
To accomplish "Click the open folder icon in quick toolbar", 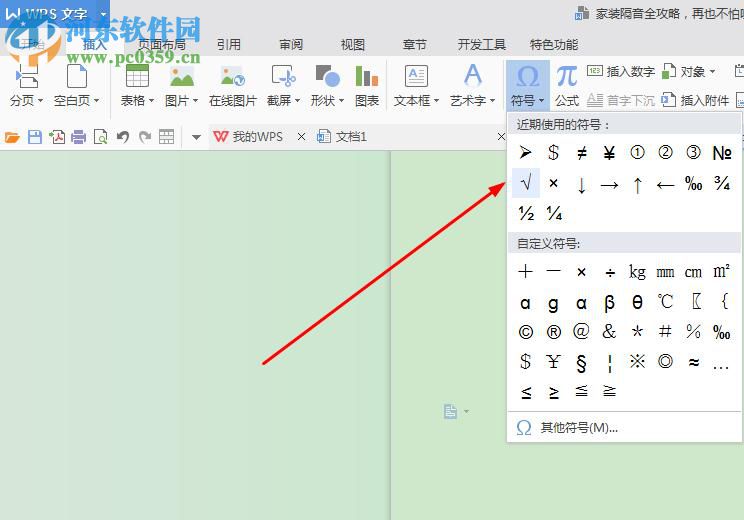I will click(x=12, y=138).
